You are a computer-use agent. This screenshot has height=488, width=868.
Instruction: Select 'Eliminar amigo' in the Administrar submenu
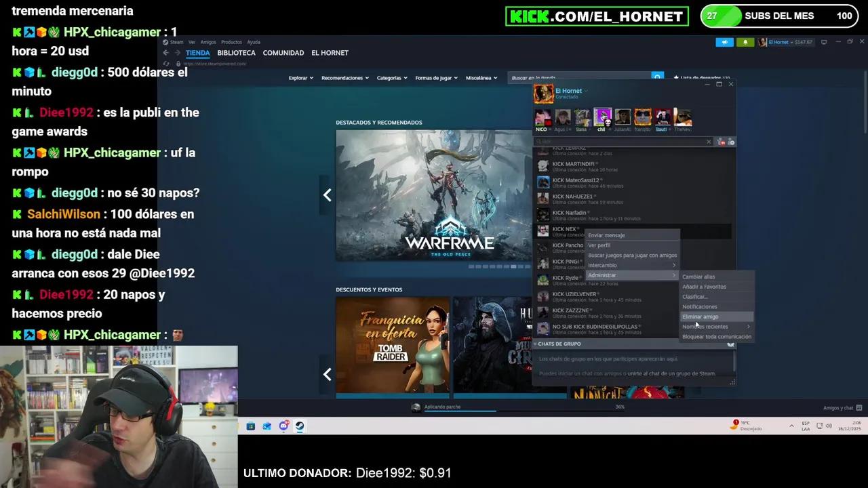pos(717,317)
